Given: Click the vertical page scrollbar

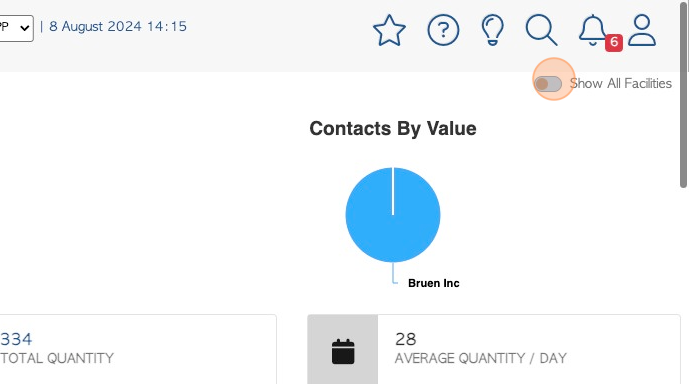Looking at the screenshot, I should click(x=684, y=94).
